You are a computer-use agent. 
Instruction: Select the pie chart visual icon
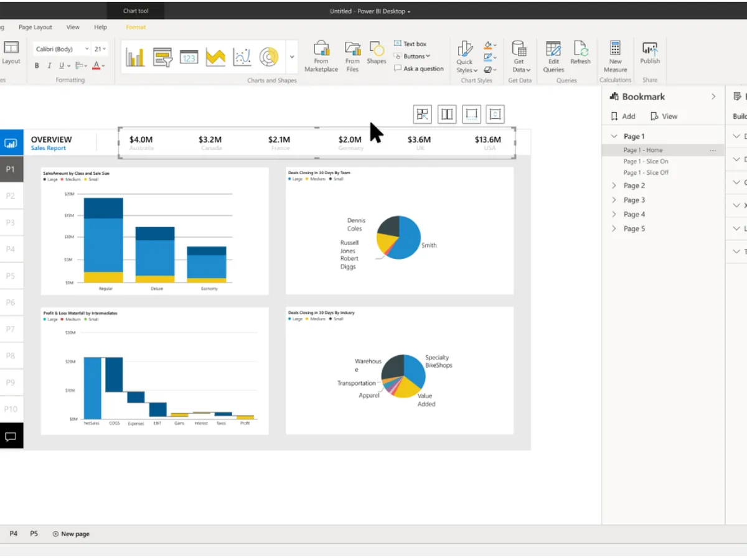[x=269, y=57]
